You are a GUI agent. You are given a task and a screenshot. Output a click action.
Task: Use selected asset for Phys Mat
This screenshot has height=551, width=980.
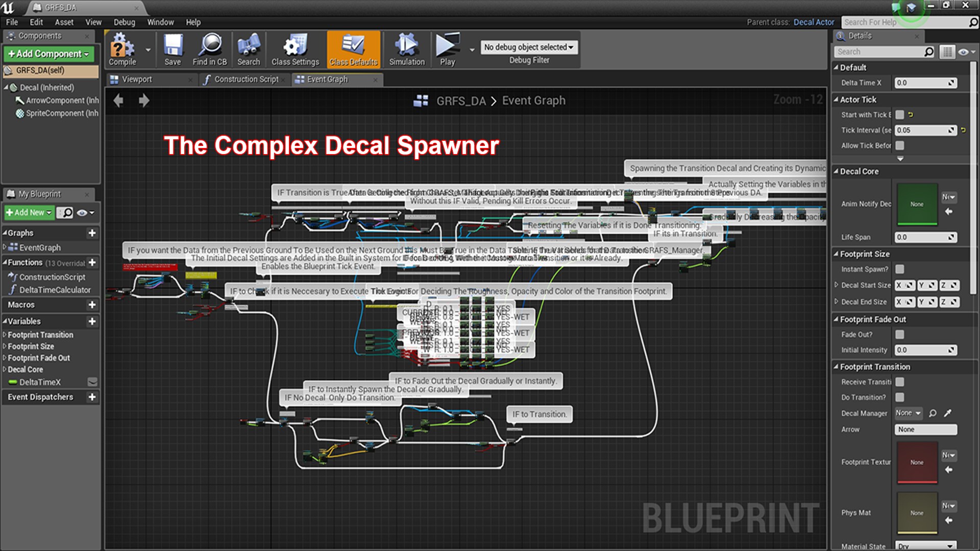[949, 520]
